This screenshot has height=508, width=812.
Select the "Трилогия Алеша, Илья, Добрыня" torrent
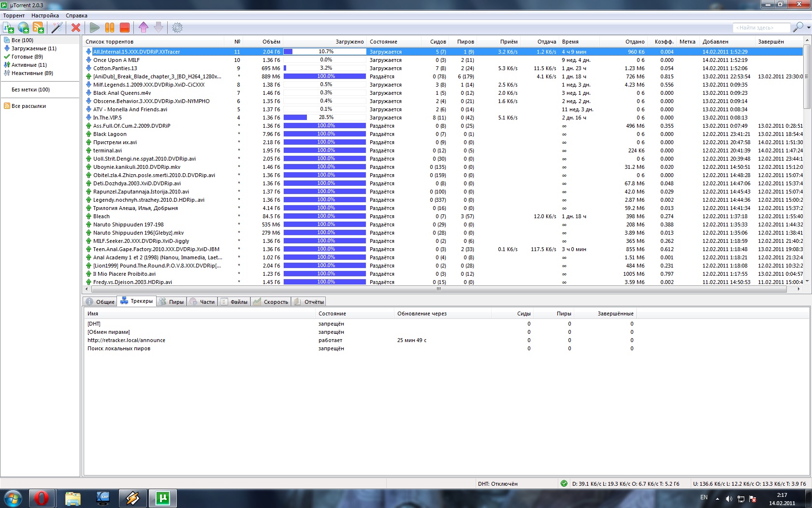(x=443, y=208)
